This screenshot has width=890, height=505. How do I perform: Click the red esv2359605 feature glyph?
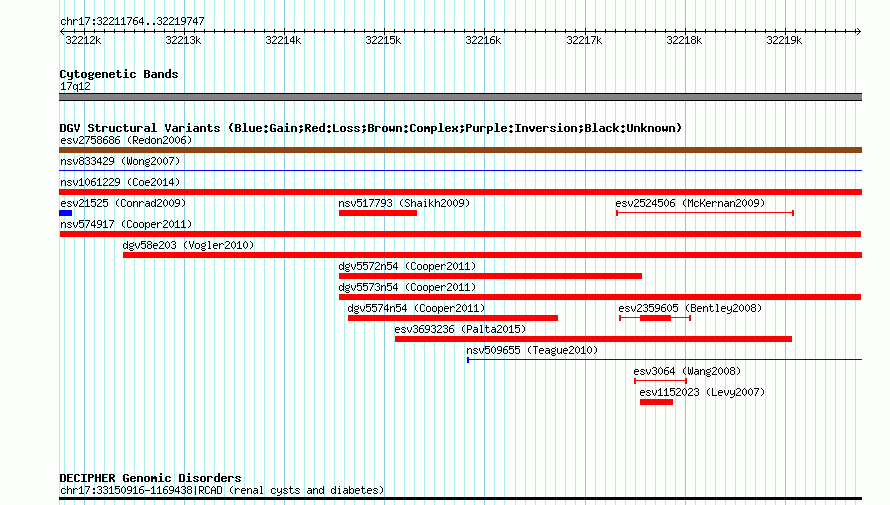point(655,318)
